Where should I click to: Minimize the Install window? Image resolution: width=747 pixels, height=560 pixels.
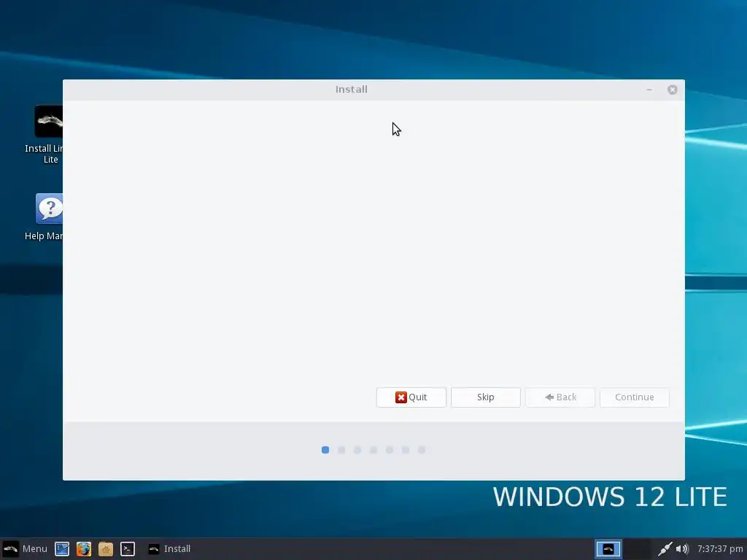pyautogui.click(x=649, y=90)
